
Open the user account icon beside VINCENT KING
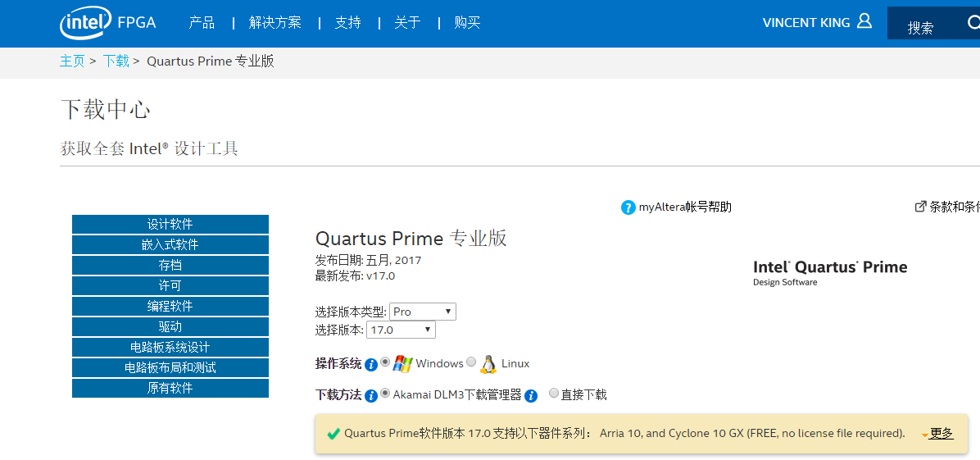tap(864, 21)
